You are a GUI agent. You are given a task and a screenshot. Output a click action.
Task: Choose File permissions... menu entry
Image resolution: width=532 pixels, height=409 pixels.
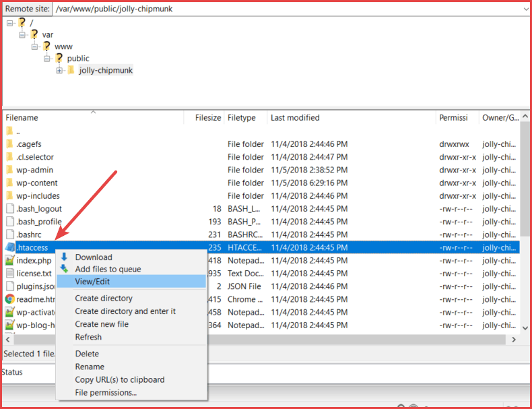(x=131, y=392)
